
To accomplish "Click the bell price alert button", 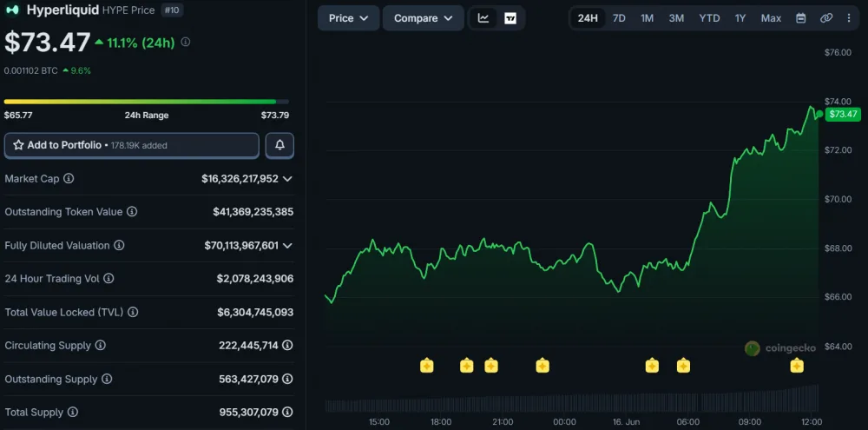I will [279, 145].
